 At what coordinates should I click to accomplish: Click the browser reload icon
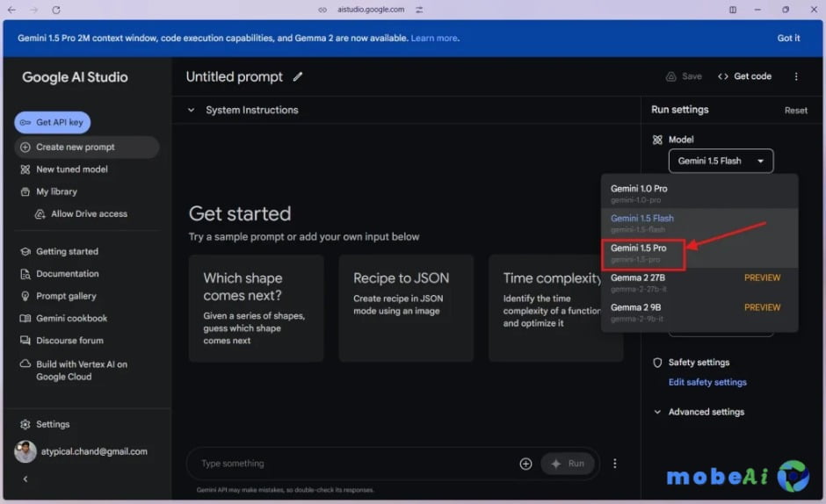pos(56,10)
